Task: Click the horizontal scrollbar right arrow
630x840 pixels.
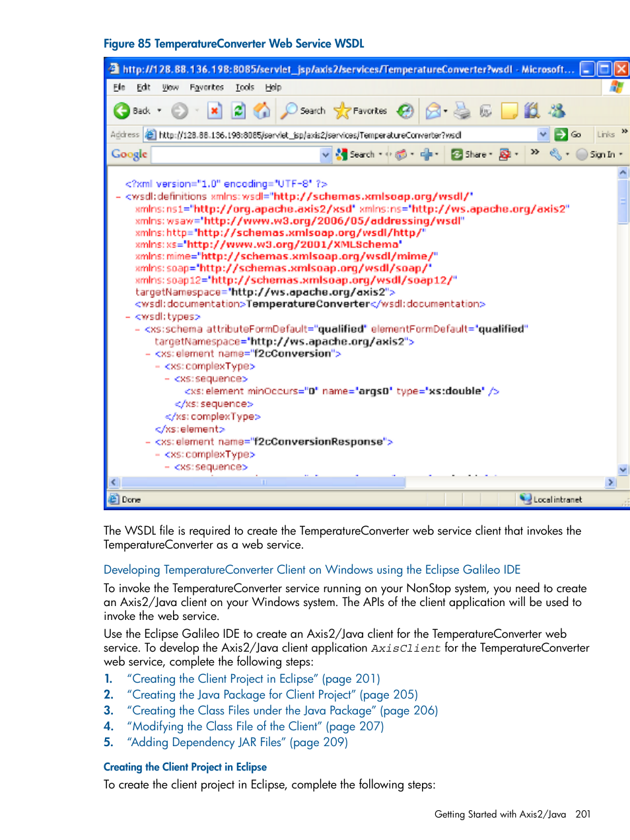Action: [x=610, y=482]
